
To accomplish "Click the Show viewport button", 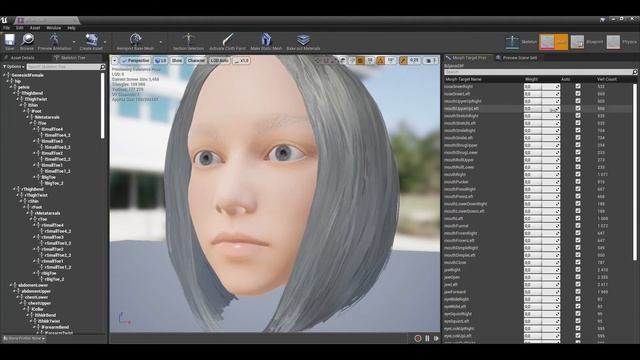I will click(x=177, y=60).
